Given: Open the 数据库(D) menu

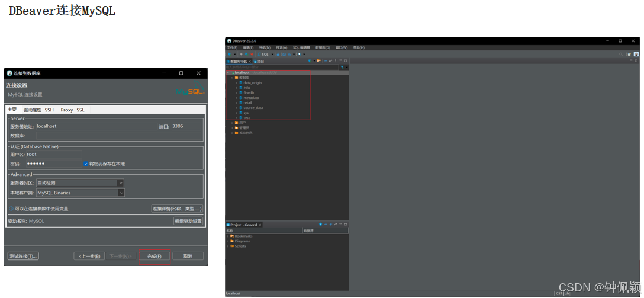Looking at the screenshot, I should coord(323,47).
